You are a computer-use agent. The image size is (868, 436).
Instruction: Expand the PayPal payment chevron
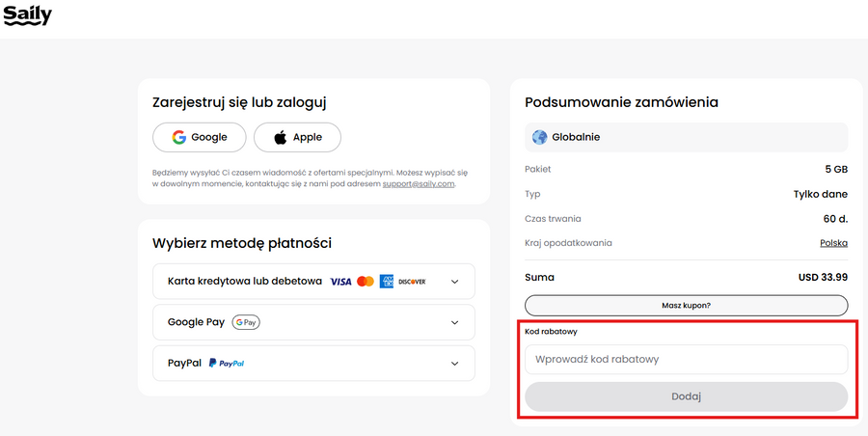(x=455, y=364)
